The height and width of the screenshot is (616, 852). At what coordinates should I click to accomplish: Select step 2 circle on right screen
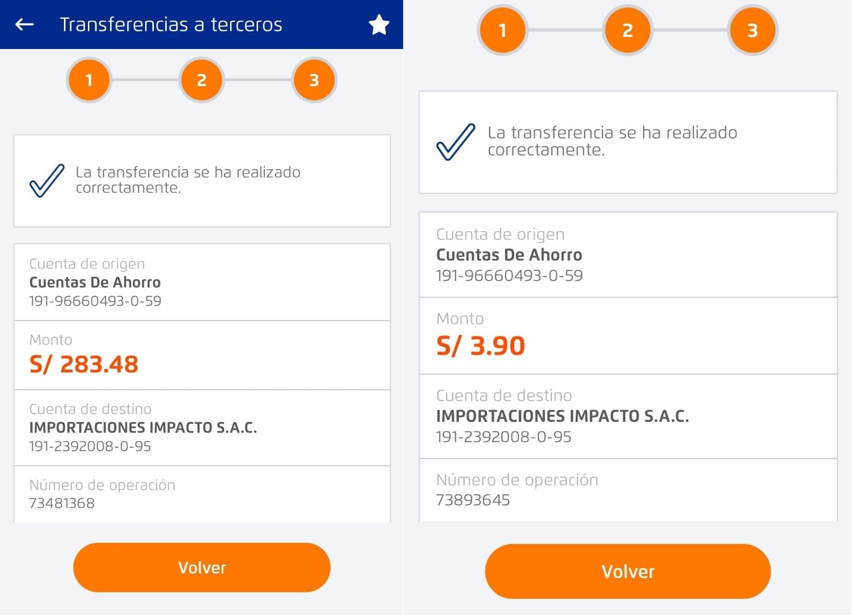627,30
